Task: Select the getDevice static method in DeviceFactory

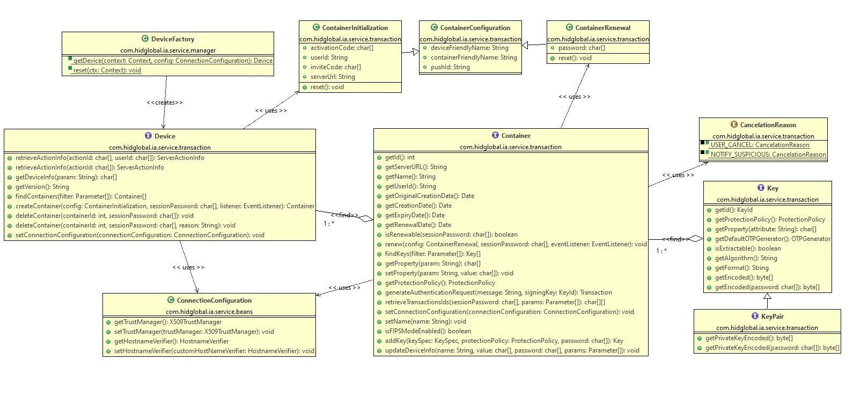Action: 173,61
